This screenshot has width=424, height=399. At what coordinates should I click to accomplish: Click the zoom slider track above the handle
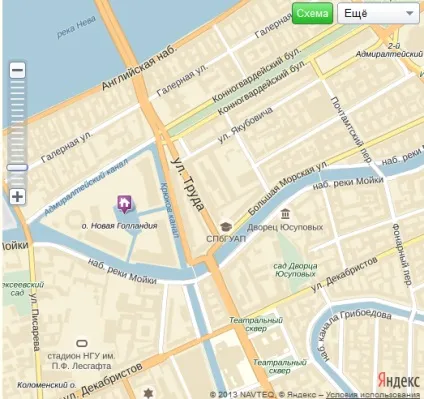tap(17, 121)
